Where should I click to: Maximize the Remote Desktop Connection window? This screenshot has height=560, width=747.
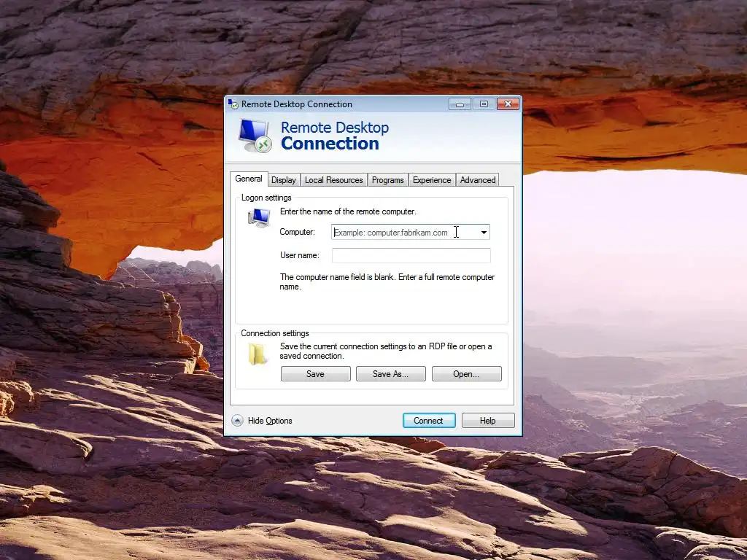click(x=484, y=104)
